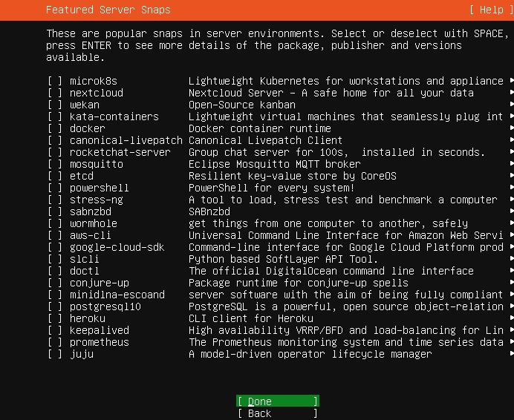514x420 pixels.
Task: Show details arrow on the wekan row
Action: [x=512, y=104]
